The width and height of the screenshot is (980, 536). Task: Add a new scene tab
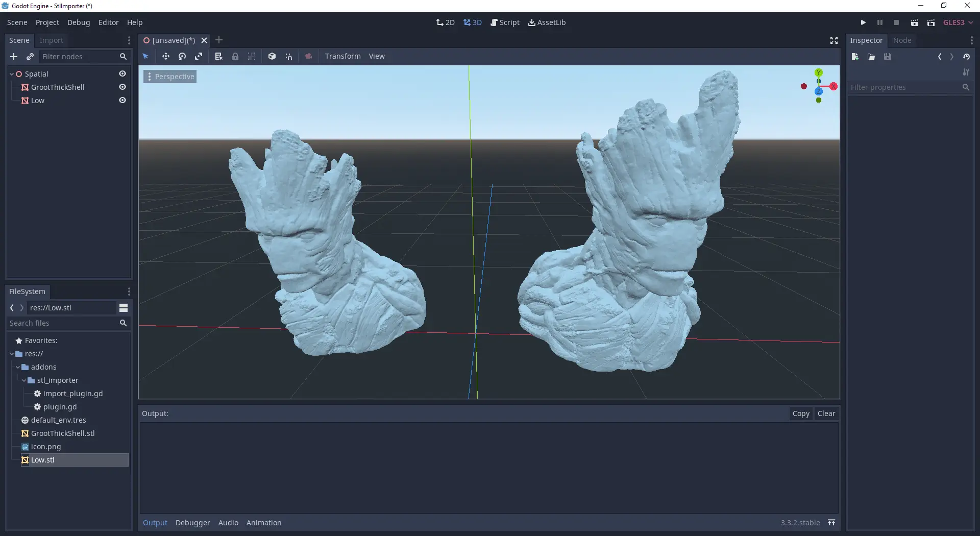point(219,40)
